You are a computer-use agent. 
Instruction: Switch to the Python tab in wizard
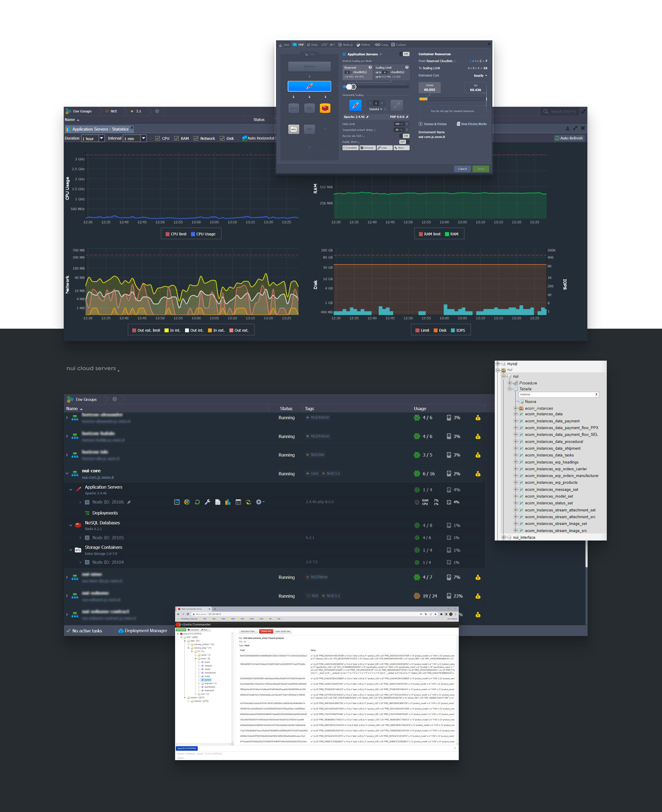[363, 45]
